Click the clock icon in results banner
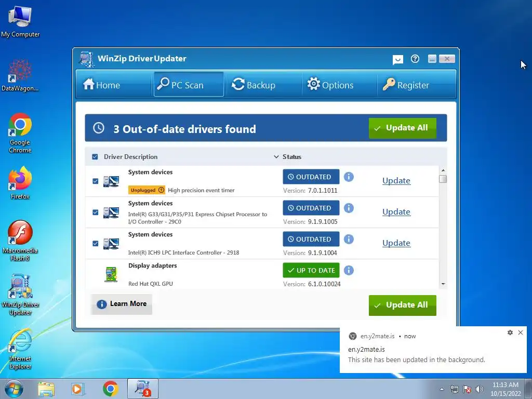This screenshot has width=532, height=399. click(x=99, y=128)
